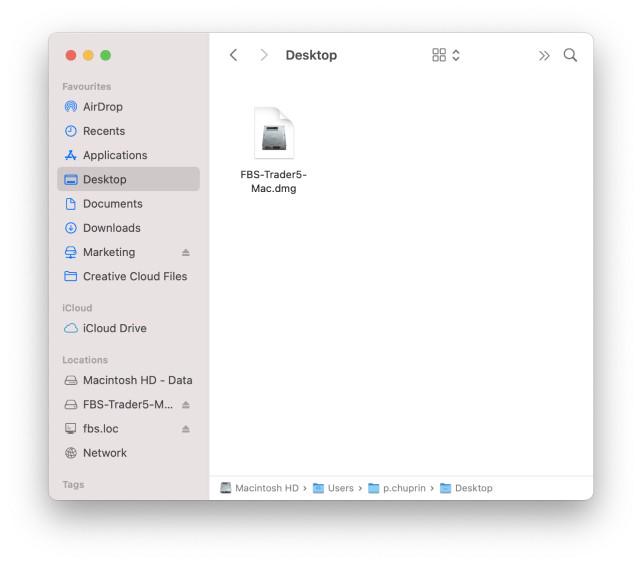
Task: Open Creative Cloud Files folder
Action: (x=134, y=276)
